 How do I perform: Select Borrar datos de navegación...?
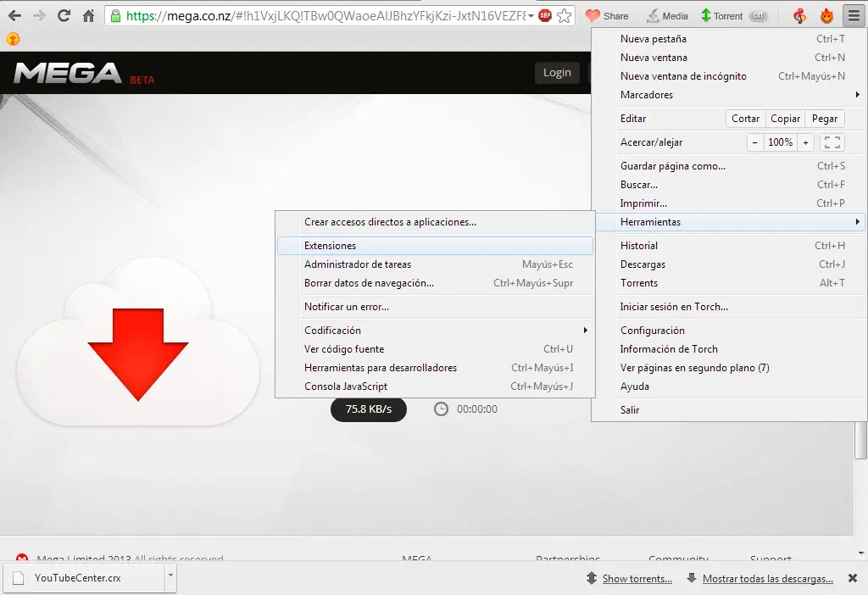[x=435, y=283]
